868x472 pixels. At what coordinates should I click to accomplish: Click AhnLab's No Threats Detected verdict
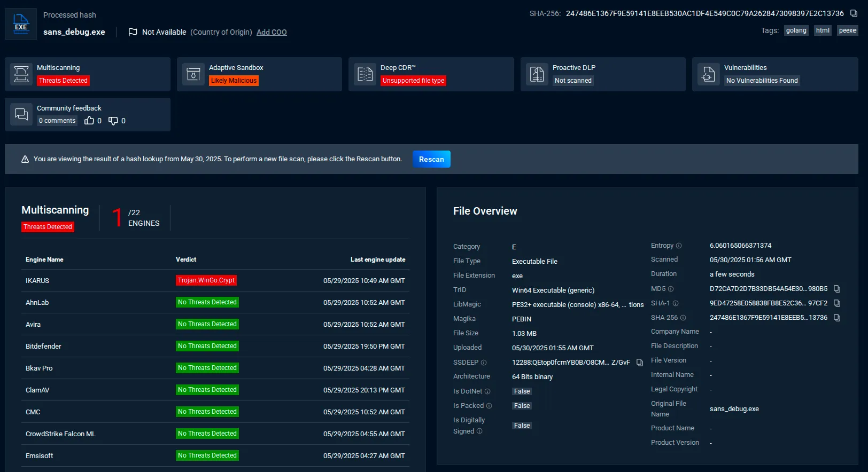(207, 302)
